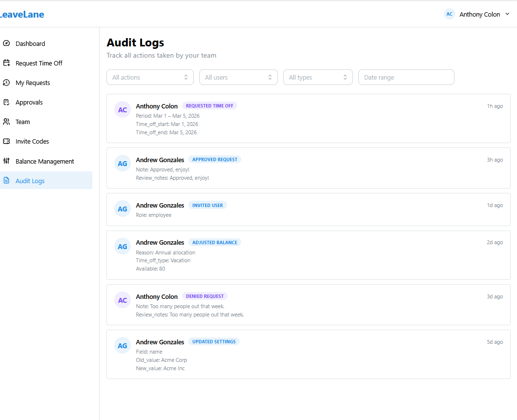517x420 pixels.
Task: Click the AC avatar on the Requested Time Off entry
Action: pos(123,109)
